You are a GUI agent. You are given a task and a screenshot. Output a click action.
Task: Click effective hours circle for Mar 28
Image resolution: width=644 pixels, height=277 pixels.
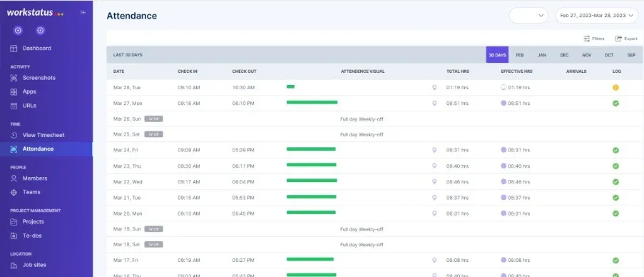tap(504, 87)
